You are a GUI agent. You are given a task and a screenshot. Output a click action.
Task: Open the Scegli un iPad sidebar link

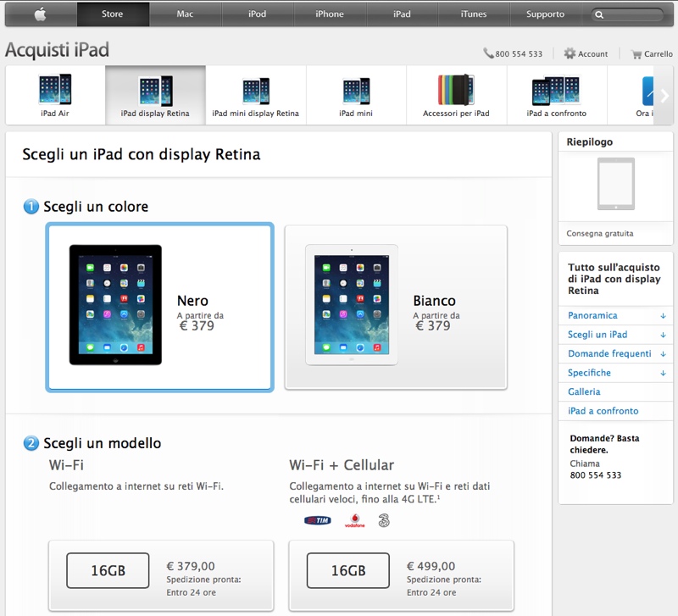597,335
